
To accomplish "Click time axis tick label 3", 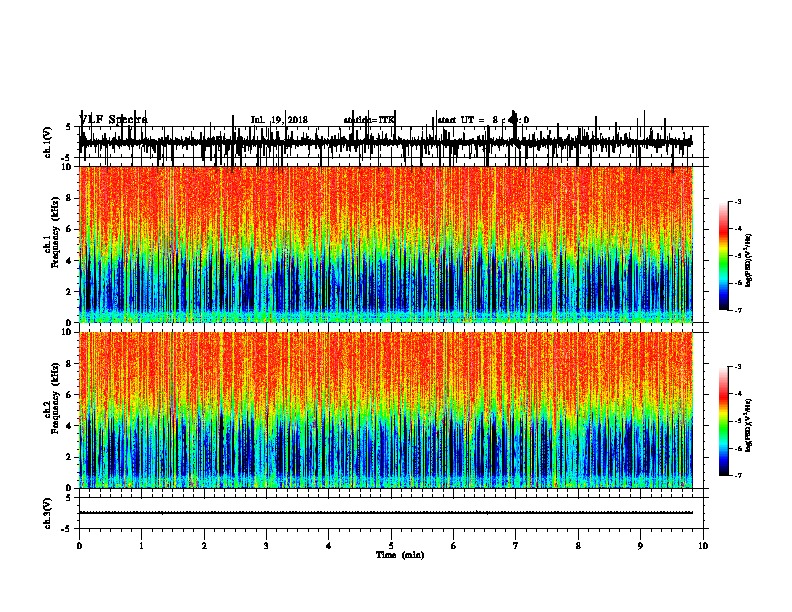I will (x=266, y=546).
